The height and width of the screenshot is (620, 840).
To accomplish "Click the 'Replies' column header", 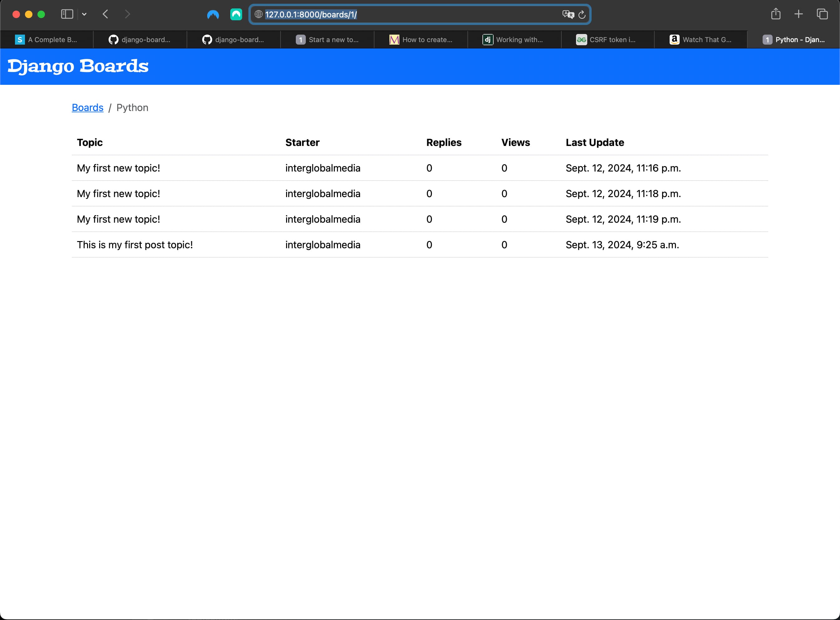I will pyautogui.click(x=444, y=143).
